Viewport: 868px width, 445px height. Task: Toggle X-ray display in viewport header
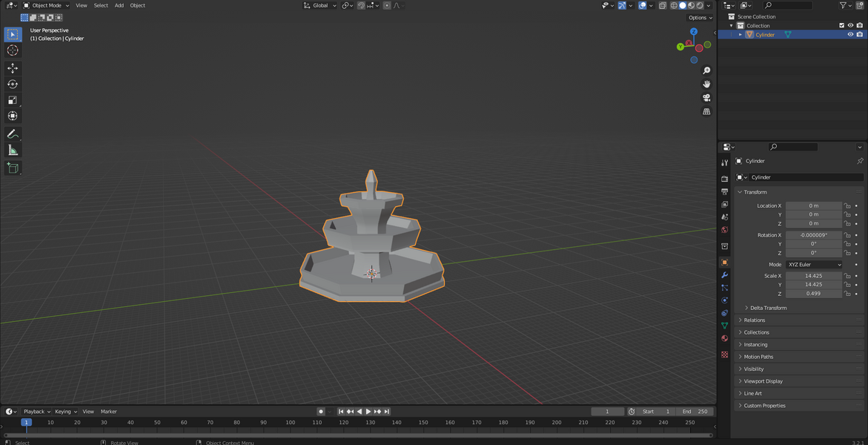(662, 5)
